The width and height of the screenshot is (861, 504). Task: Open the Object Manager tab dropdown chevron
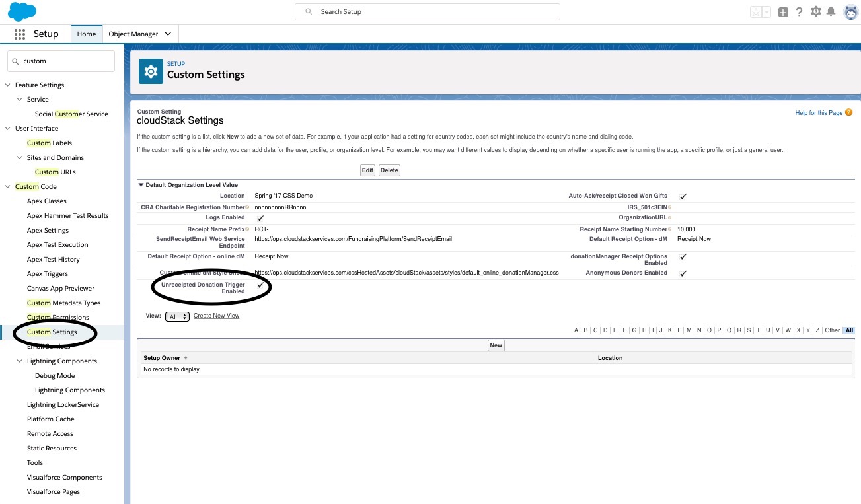click(x=168, y=34)
